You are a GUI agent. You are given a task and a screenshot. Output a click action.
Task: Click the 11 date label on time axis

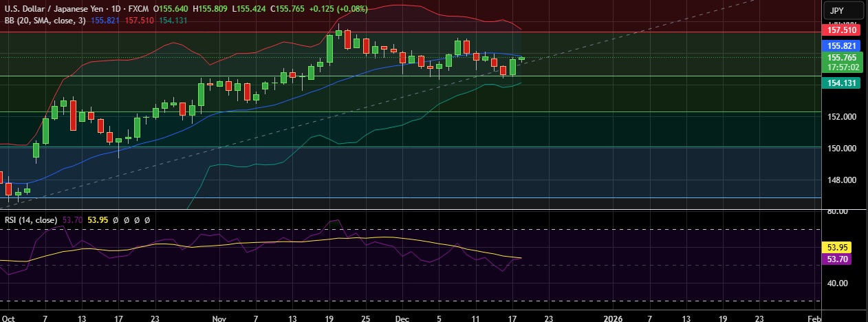pyautogui.click(x=475, y=319)
